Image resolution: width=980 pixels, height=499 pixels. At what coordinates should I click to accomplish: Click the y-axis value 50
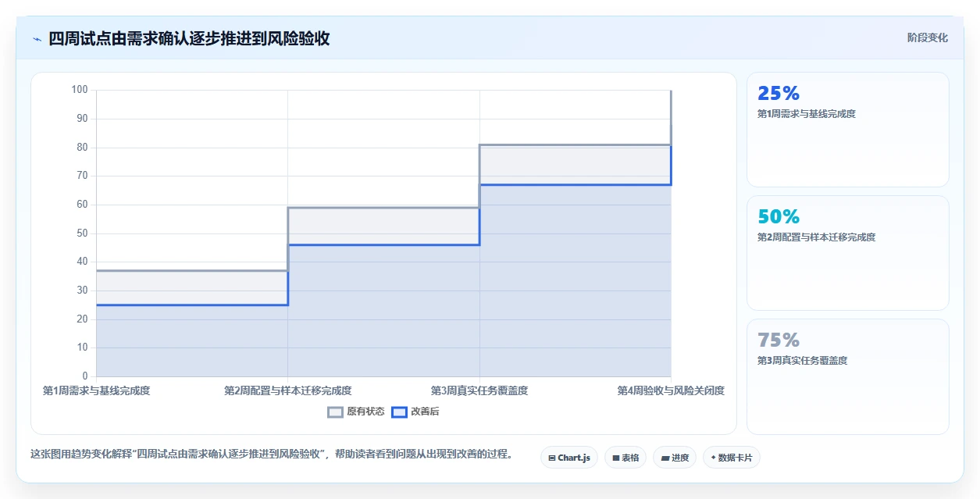82,233
